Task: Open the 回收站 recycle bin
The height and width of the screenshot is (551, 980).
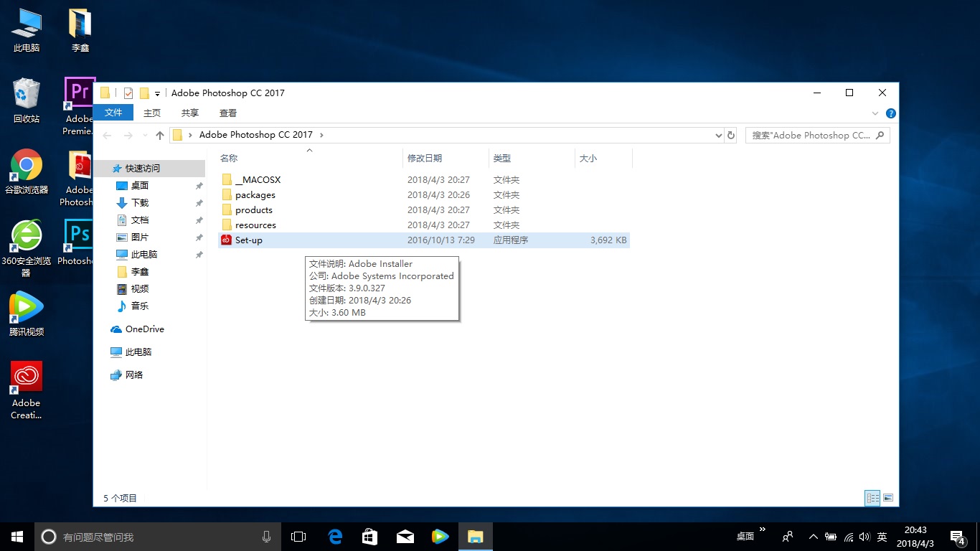Action: (x=27, y=101)
